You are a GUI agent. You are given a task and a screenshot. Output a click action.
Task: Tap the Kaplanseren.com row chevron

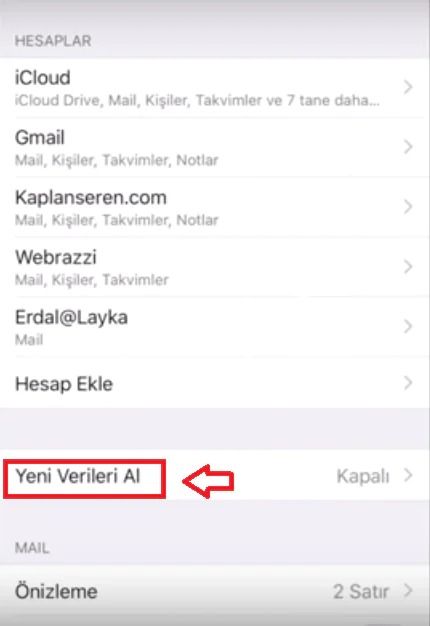[408, 206]
